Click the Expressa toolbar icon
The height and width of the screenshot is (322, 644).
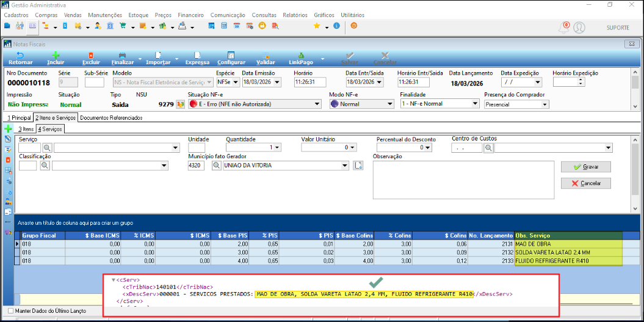(197, 55)
